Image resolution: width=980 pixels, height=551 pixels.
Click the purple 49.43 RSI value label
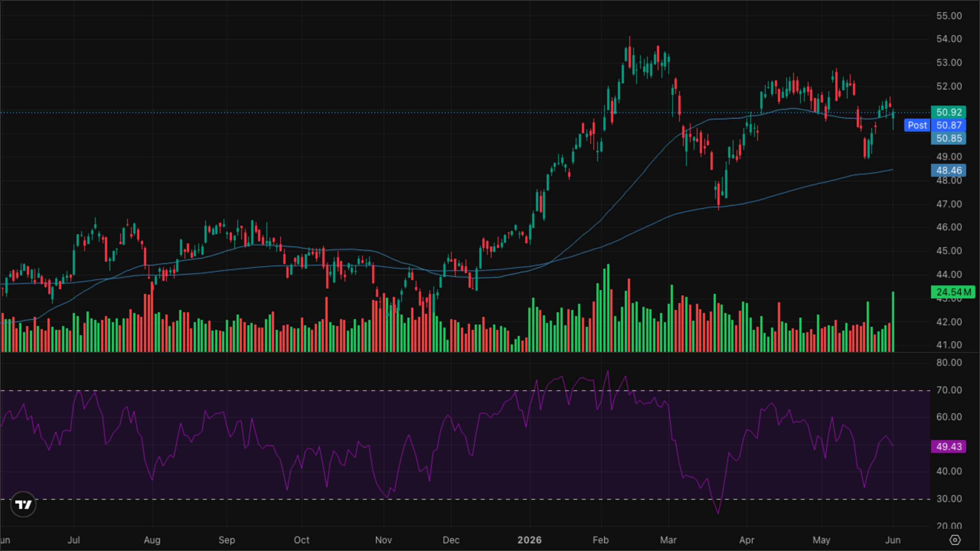click(x=949, y=447)
